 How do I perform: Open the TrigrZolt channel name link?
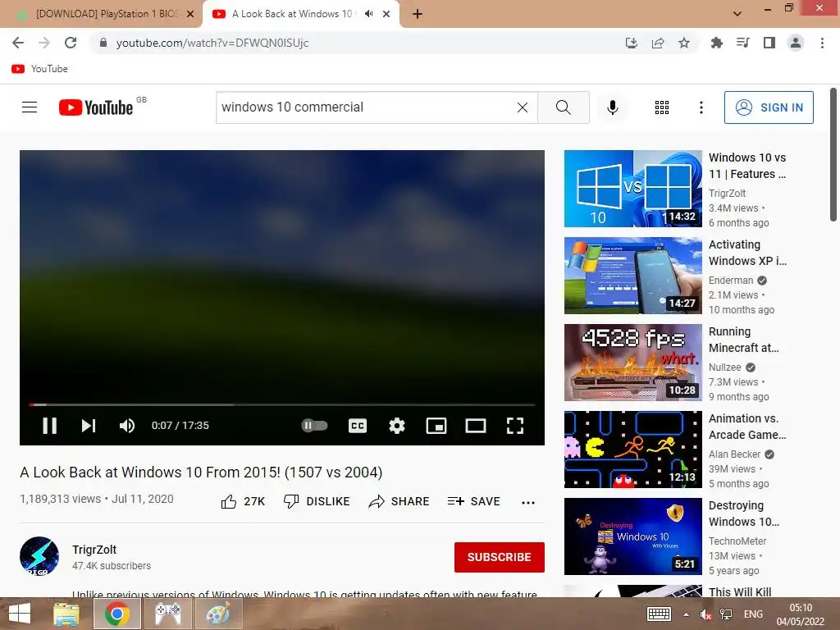point(94,550)
